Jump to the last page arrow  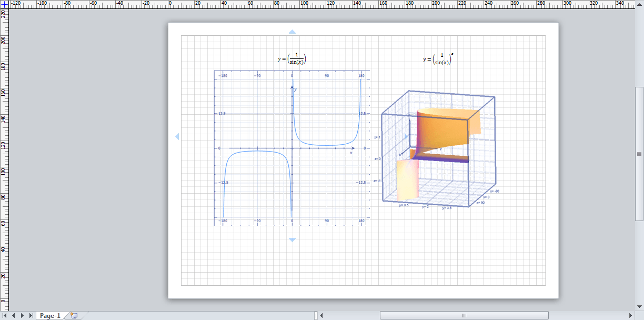(x=31, y=315)
